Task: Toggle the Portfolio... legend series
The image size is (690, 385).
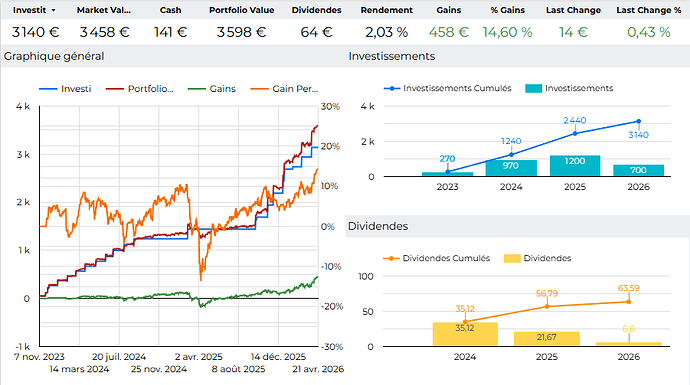Action: click(x=139, y=89)
